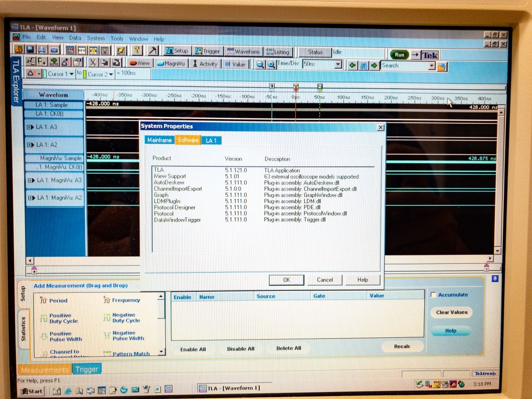Screen dimensions: 532x399
Task: Open the Waveform window toolbar button
Action: point(243,51)
